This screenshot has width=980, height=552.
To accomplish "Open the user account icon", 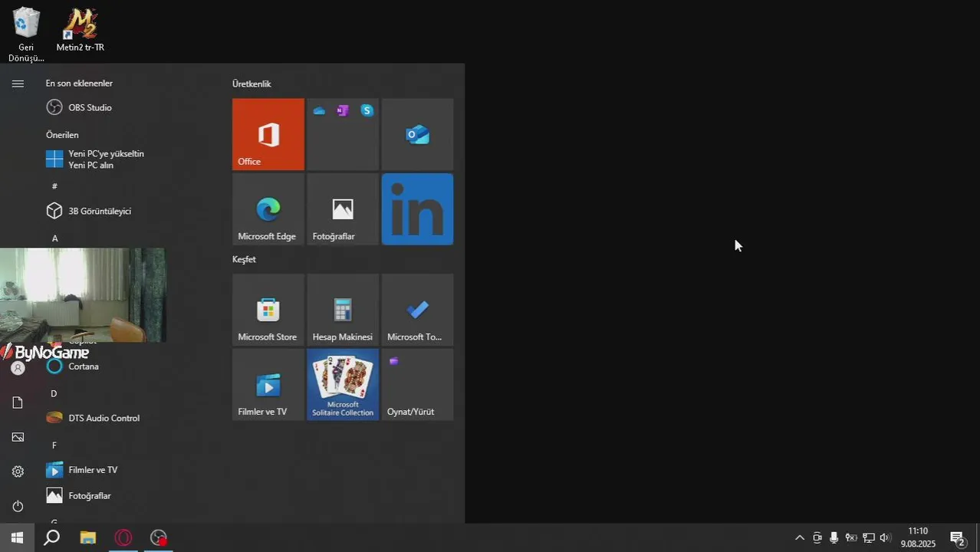I will [18, 368].
